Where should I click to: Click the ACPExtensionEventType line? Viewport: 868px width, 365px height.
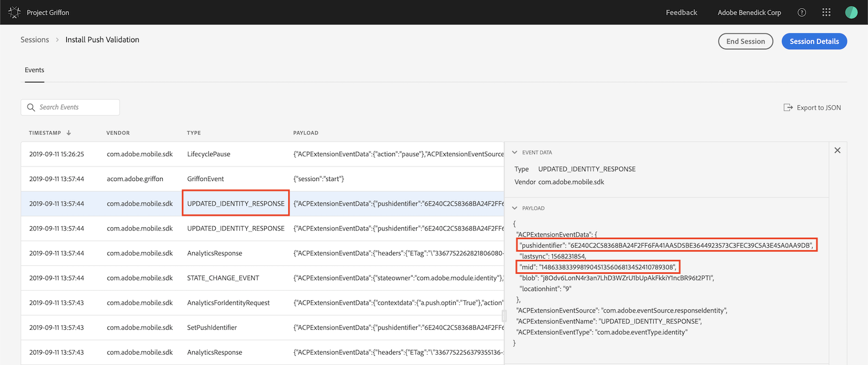[602, 332]
